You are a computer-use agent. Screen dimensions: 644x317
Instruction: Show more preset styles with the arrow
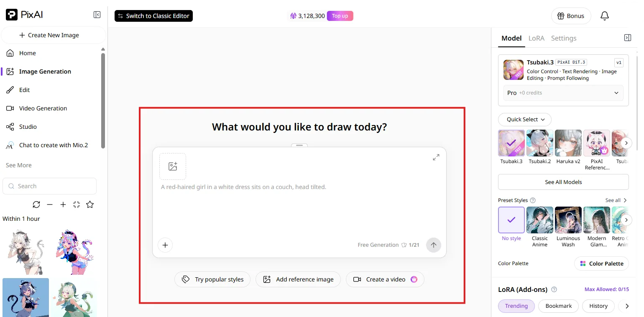626,220
